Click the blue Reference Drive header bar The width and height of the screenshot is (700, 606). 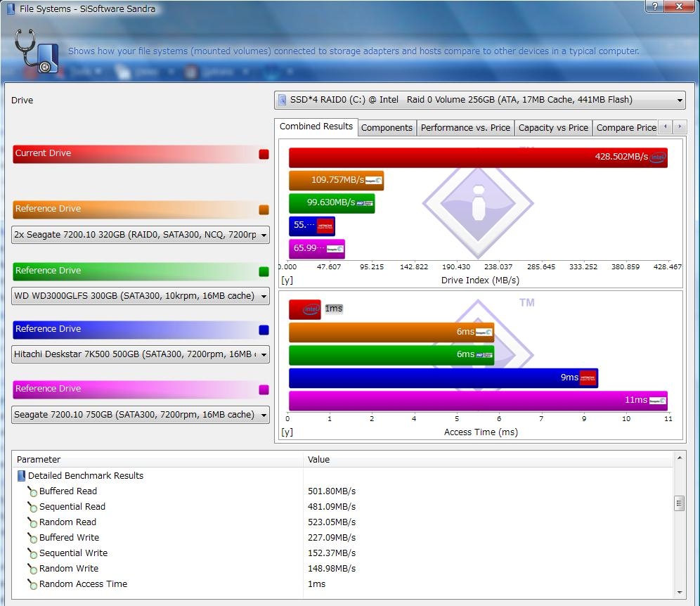point(141,330)
